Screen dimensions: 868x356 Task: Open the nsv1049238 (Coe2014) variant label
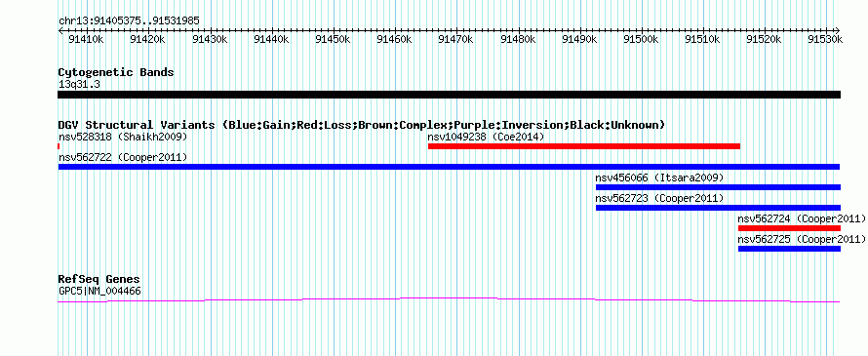coord(486,137)
